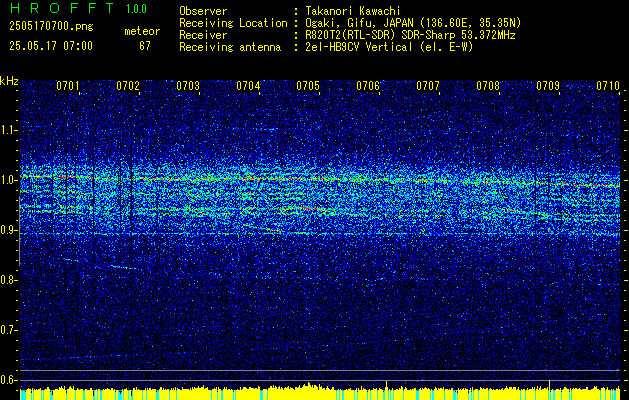Click the Receiving antenna label
This screenshot has width=629, height=400.
230,47
